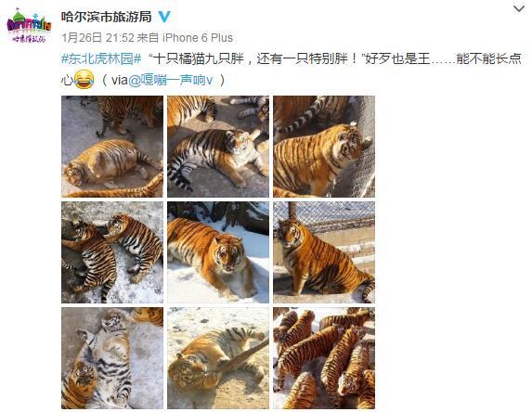Open the @嘎嘣一声响v mention link

click(x=170, y=80)
